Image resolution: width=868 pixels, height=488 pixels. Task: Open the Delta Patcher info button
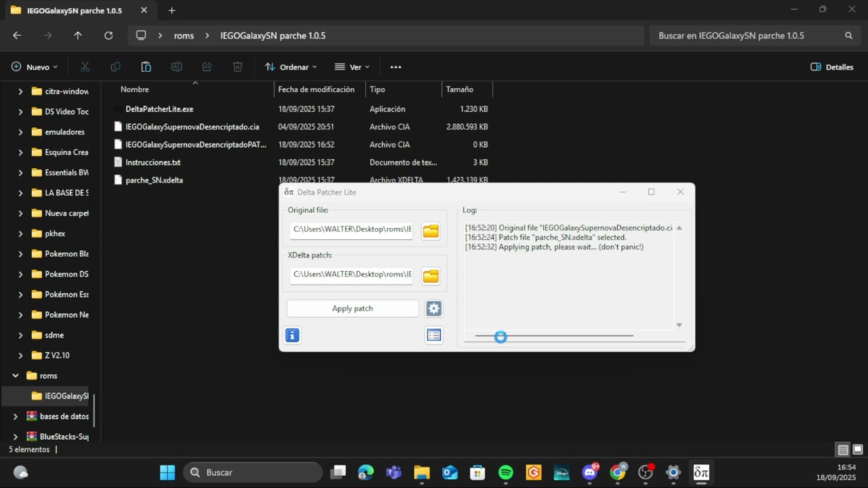click(x=292, y=335)
